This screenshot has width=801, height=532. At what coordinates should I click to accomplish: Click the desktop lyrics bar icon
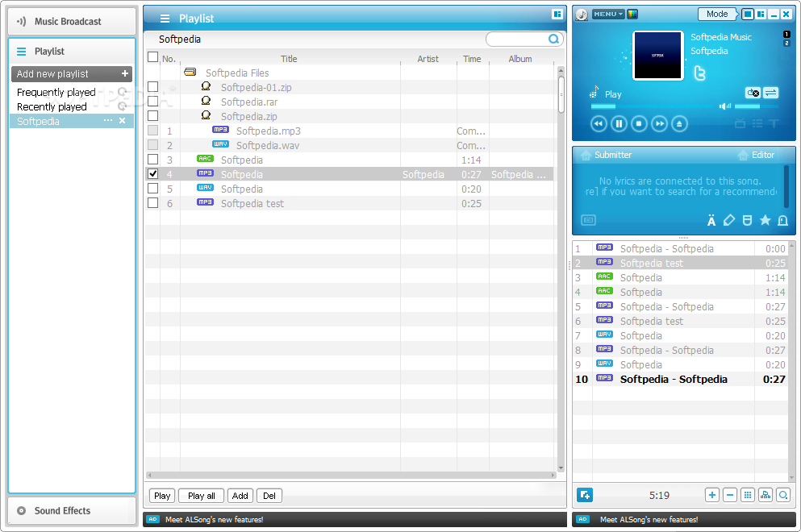(x=588, y=220)
